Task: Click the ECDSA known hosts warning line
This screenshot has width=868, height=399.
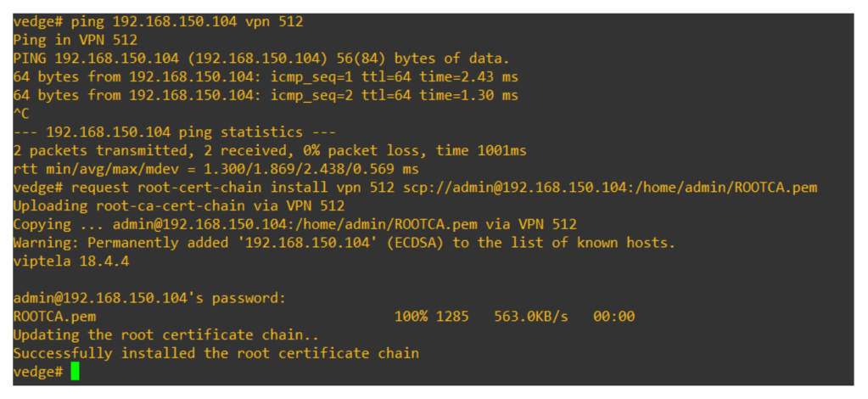Action: pos(344,243)
